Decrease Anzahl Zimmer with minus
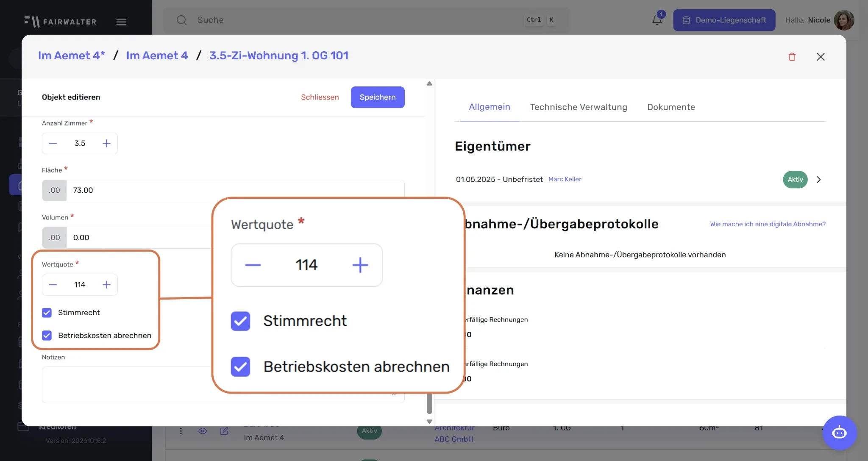Viewport: 868px width, 461px height. [53, 143]
